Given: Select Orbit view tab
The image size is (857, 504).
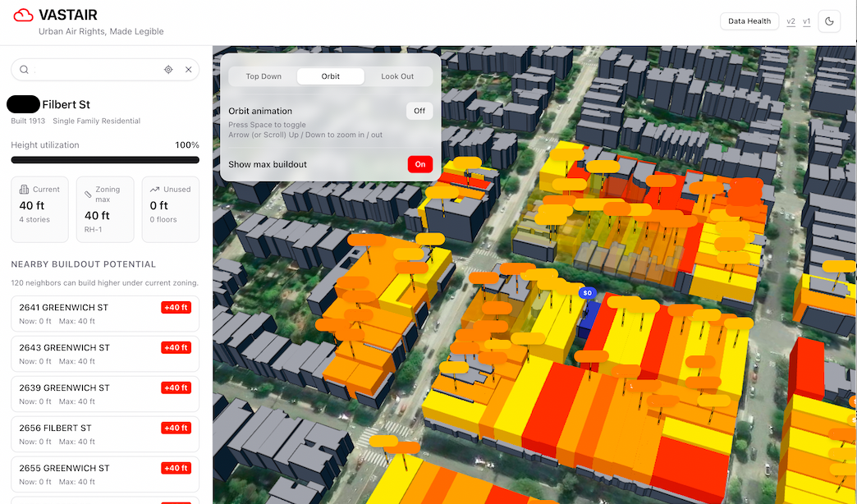Looking at the screenshot, I should [x=331, y=76].
